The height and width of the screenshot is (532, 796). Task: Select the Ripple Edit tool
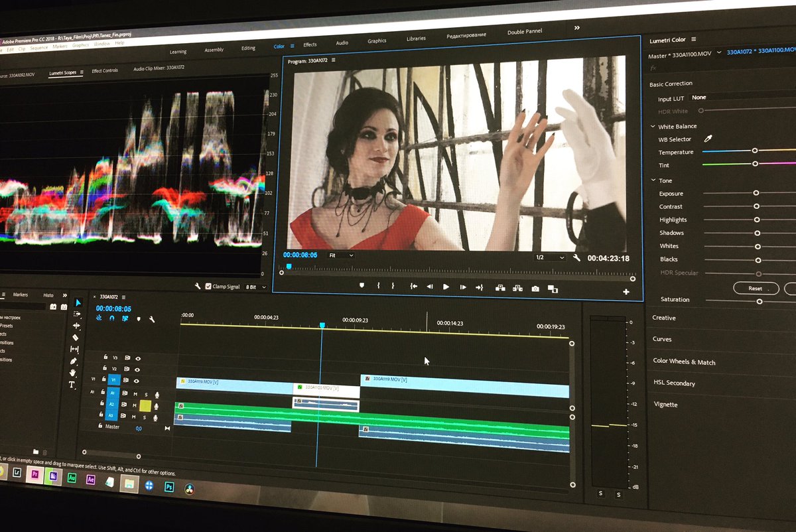76,326
